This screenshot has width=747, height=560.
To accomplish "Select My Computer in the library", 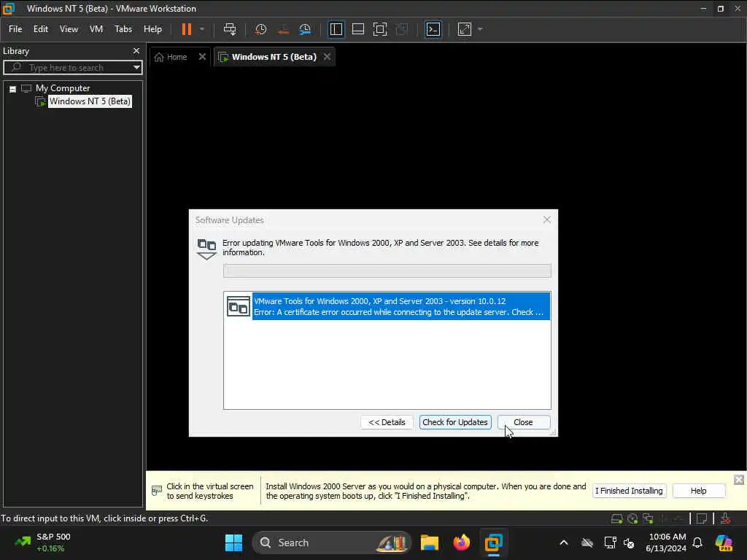I will point(63,88).
